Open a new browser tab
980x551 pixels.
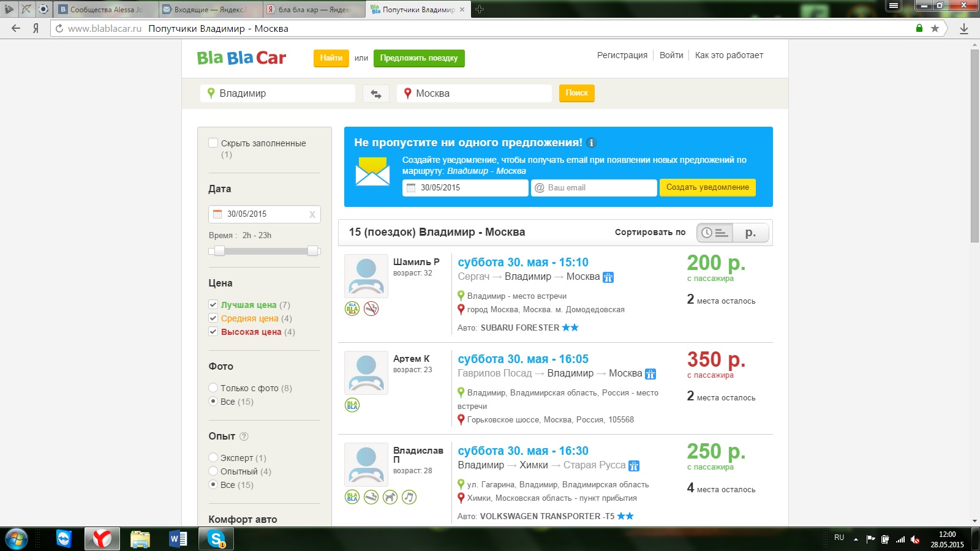coord(480,9)
